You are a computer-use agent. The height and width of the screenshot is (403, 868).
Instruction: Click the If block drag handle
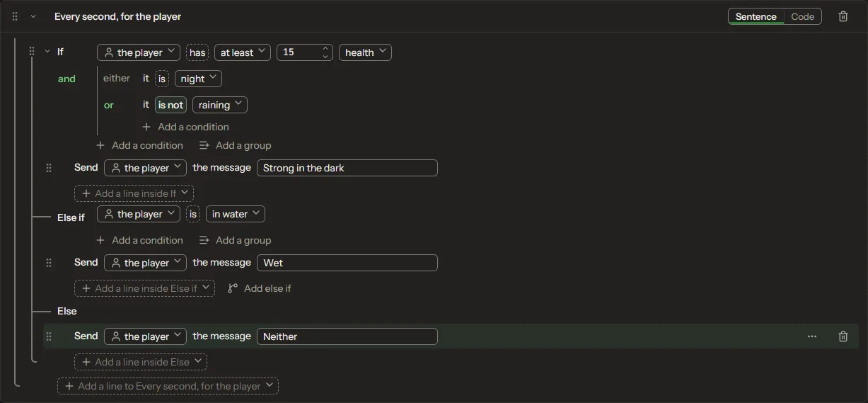32,52
